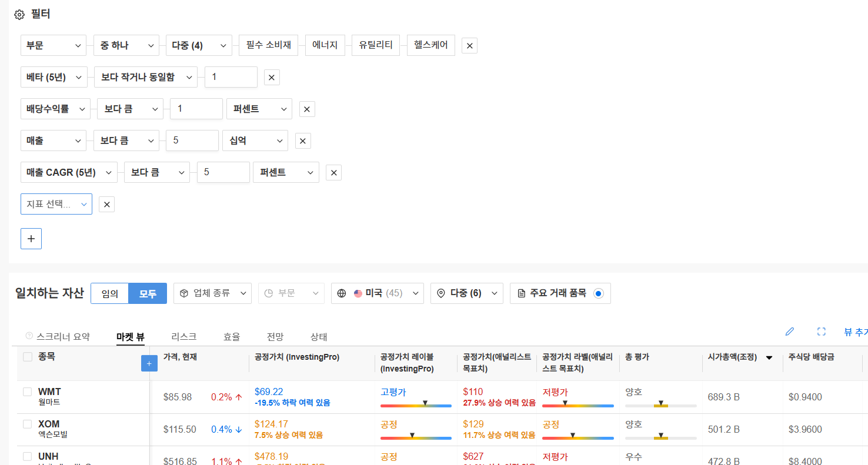Click the sort arrow on 시가총액(조정) column
The width and height of the screenshot is (868, 465).
[769, 358]
